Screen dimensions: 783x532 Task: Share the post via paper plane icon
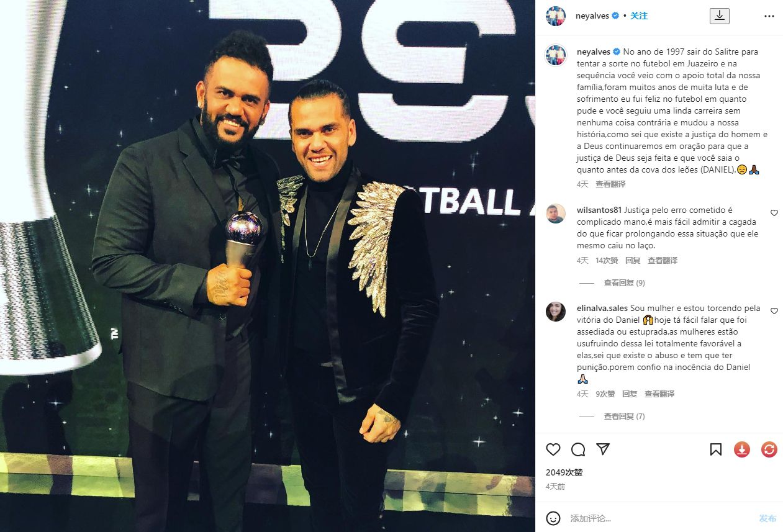[x=603, y=449]
